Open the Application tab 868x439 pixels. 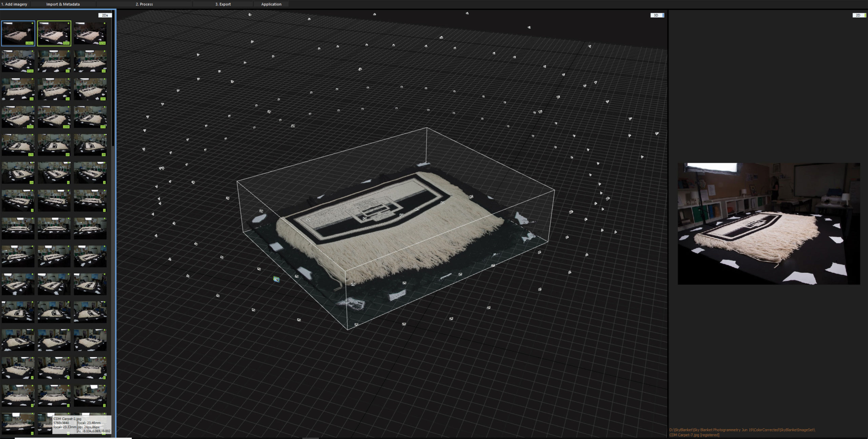click(x=271, y=4)
